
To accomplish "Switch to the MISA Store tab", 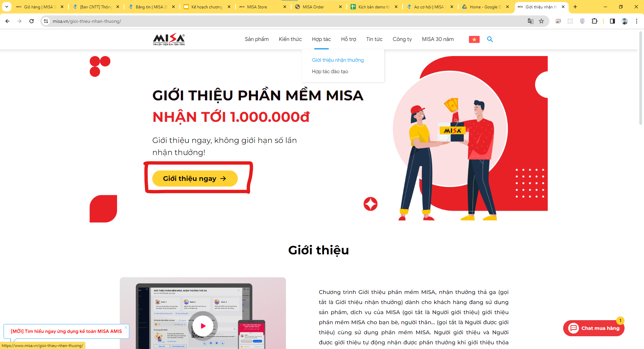I will (x=263, y=7).
